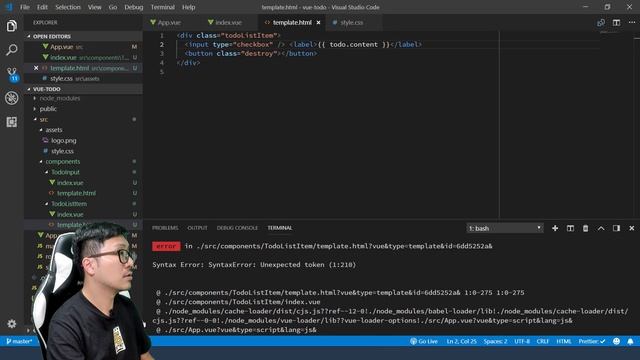Open the View menu

(x=94, y=7)
